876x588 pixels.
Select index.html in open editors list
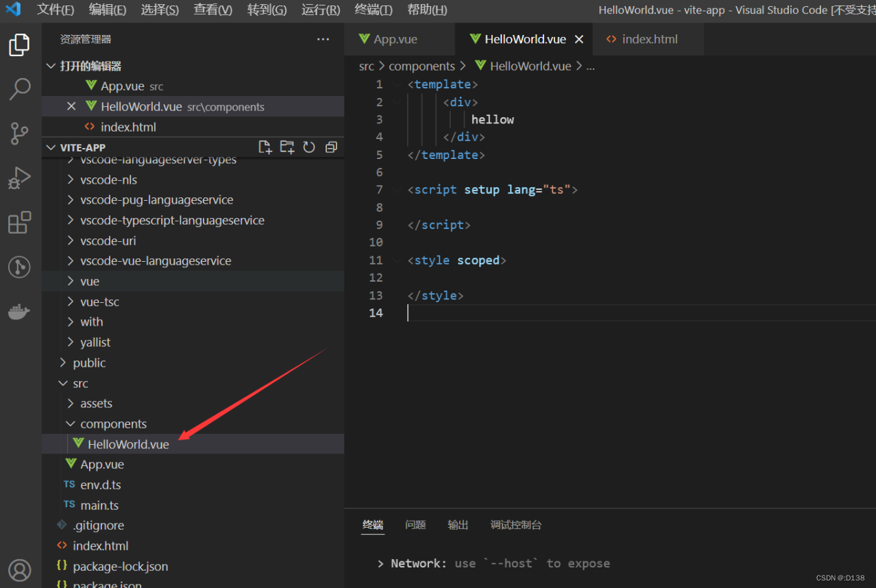(193, 127)
